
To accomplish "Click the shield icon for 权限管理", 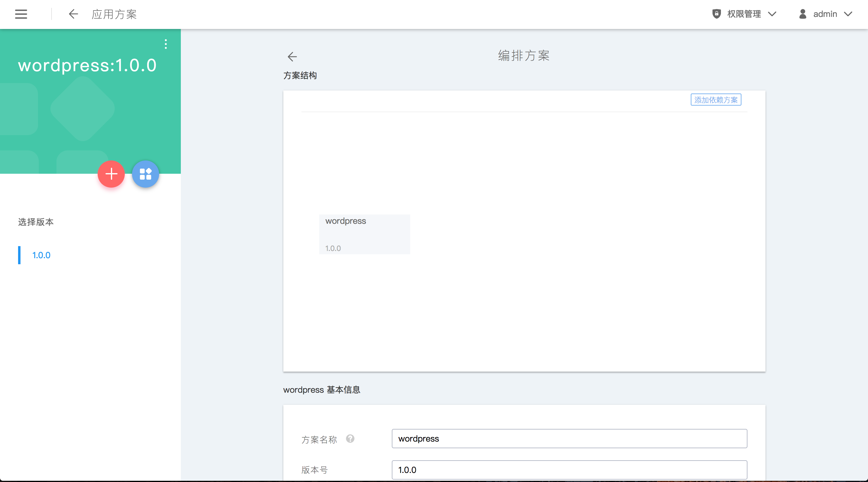I will point(716,14).
